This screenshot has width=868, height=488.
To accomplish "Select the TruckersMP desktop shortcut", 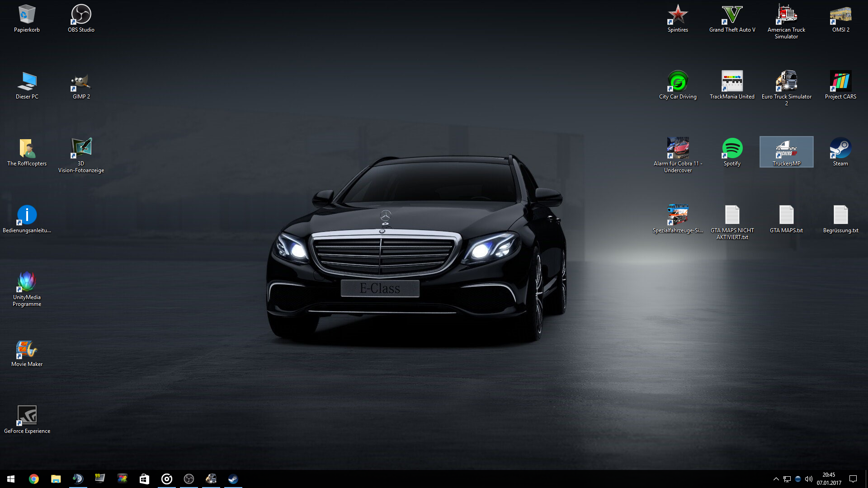I will point(786,151).
